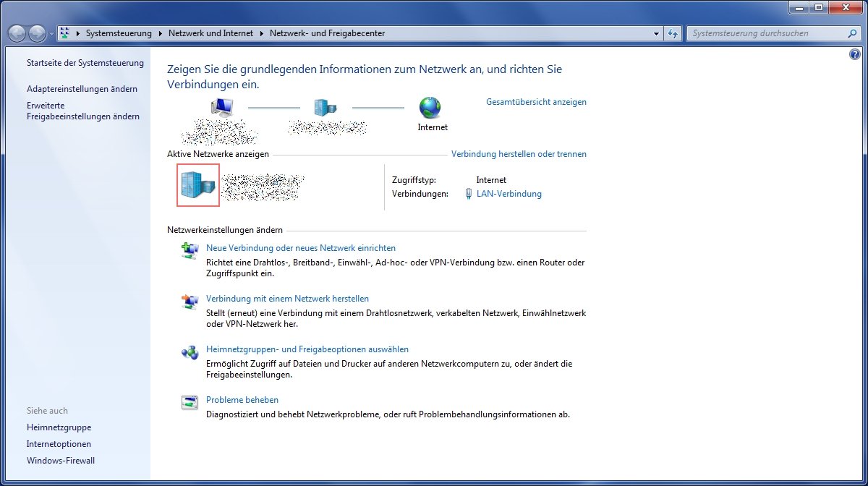868x486 pixels.
Task: Click Adaptereinstellungen ändern in the sidebar
Action: pos(80,88)
